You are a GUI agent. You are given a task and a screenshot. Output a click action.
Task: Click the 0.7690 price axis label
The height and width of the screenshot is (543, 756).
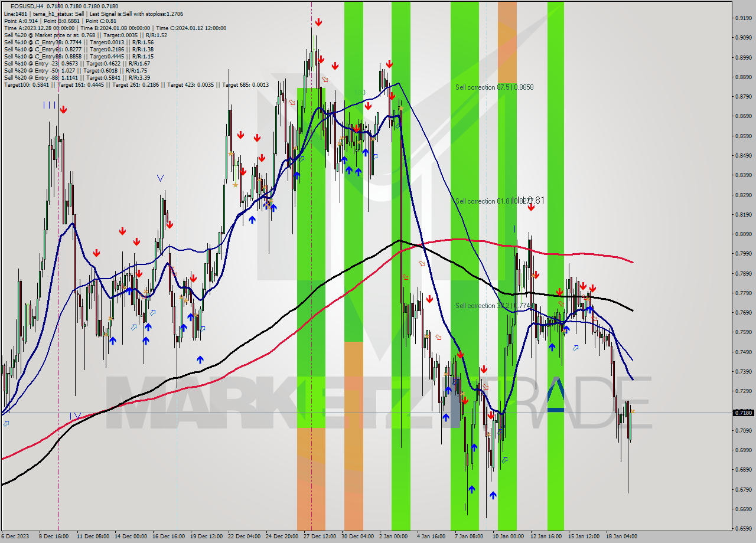click(x=743, y=313)
